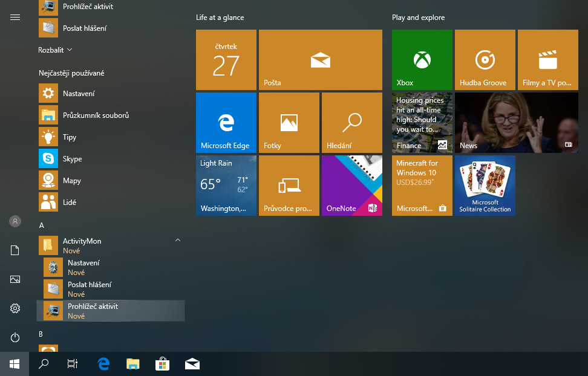Screen dimensions: 588x376
Task: Open the Xbox tile
Action: point(422,60)
